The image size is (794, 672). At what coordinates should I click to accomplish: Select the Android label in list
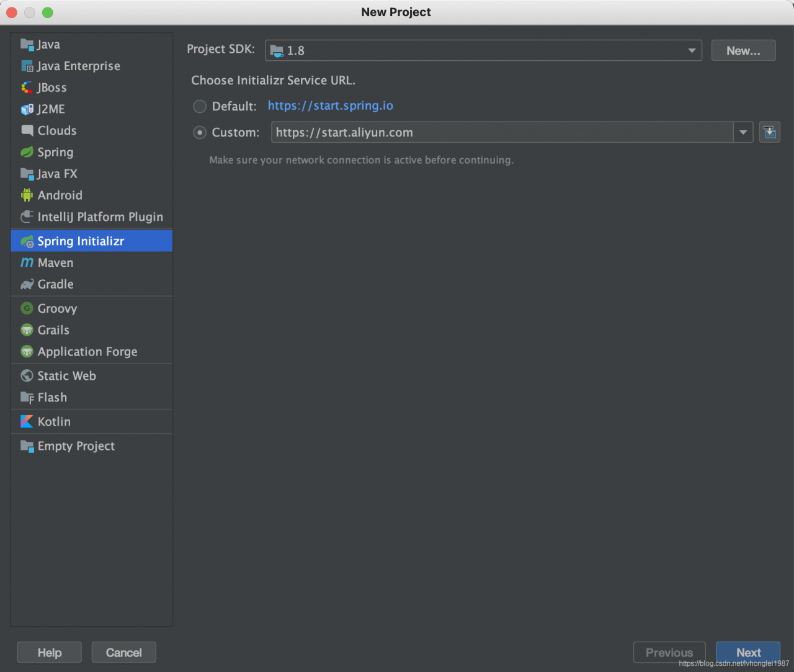coord(60,195)
